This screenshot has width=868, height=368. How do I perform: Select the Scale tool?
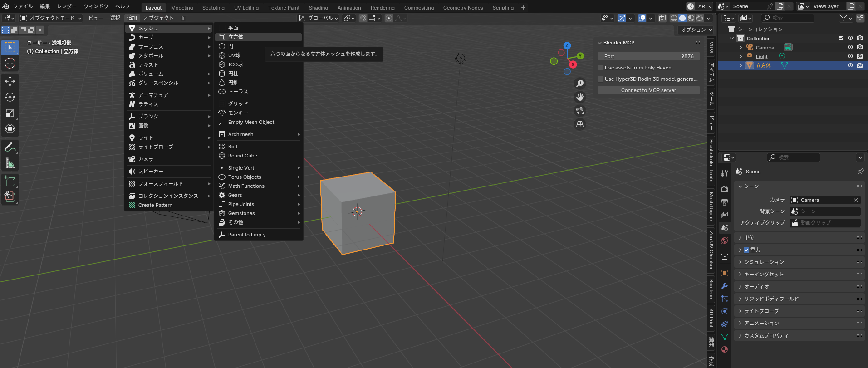[10, 113]
